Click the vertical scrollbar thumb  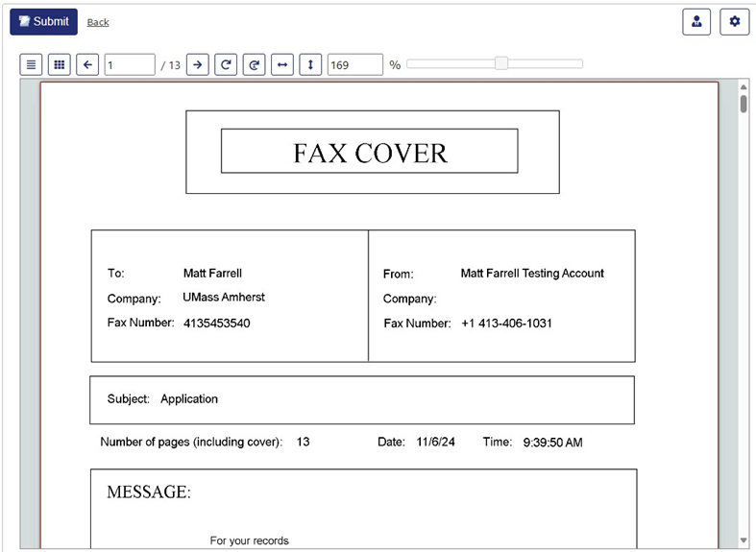(x=744, y=104)
